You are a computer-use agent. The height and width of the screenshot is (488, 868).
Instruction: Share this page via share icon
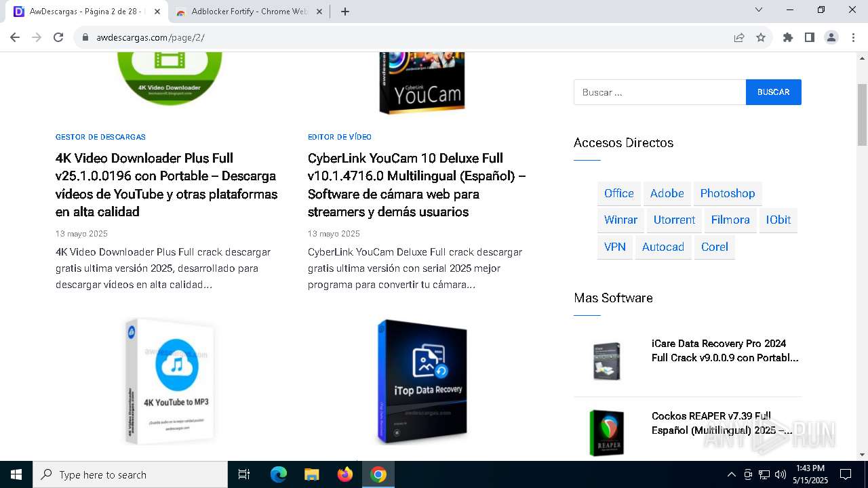pos(739,37)
